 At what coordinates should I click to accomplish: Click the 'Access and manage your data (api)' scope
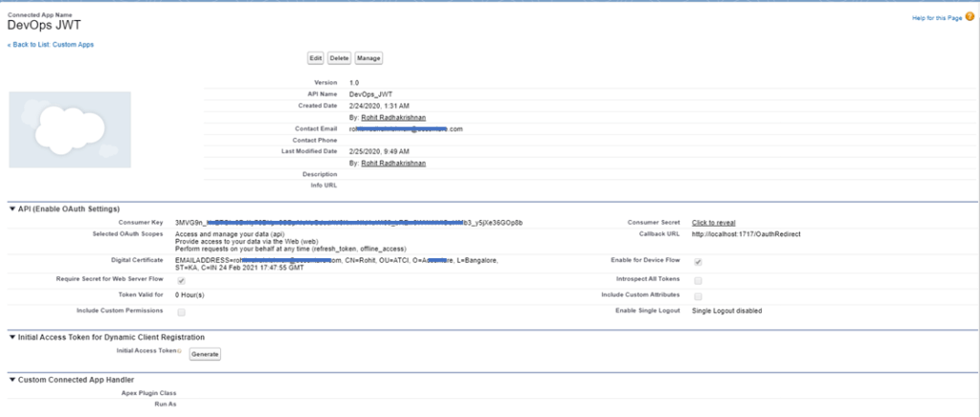click(230, 234)
